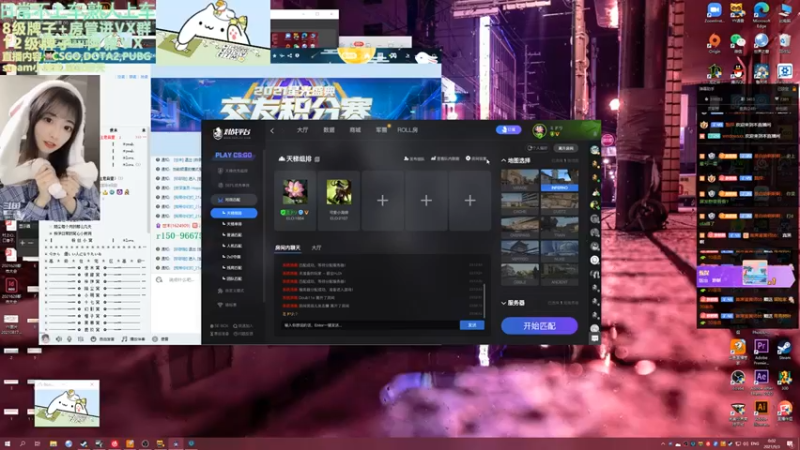Viewport: 800px width, 450px height.
Task: Open Adobe After Effects desktop shortcut
Action: point(761,381)
